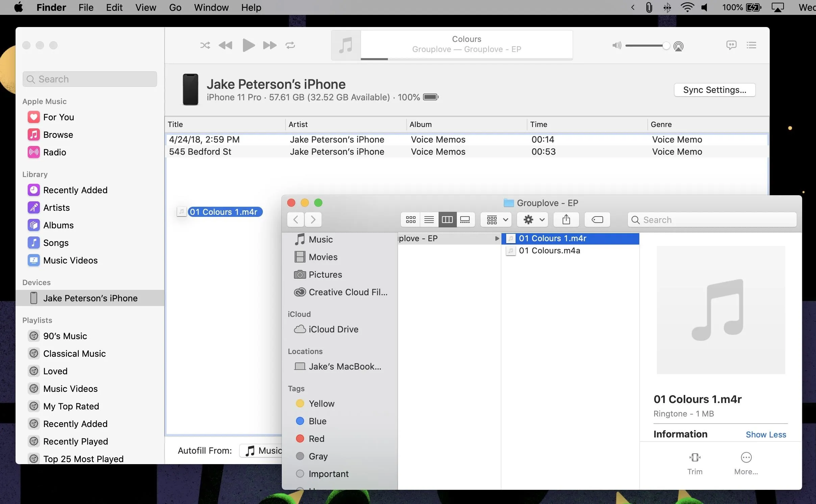Open the Window menu

tap(211, 7)
